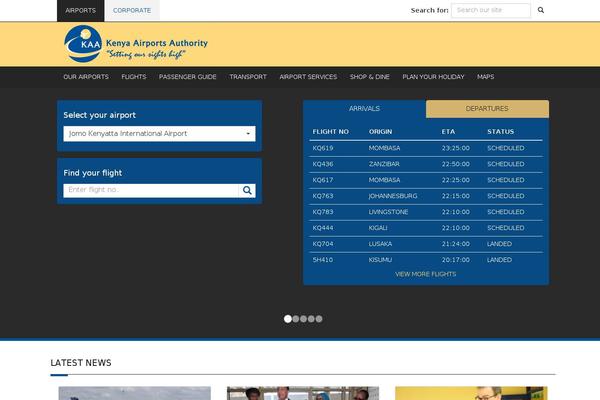Click the flight search magnifier button
Image resolution: width=600 pixels, height=400 pixels.
pyautogui.click(x=247, y=190)
